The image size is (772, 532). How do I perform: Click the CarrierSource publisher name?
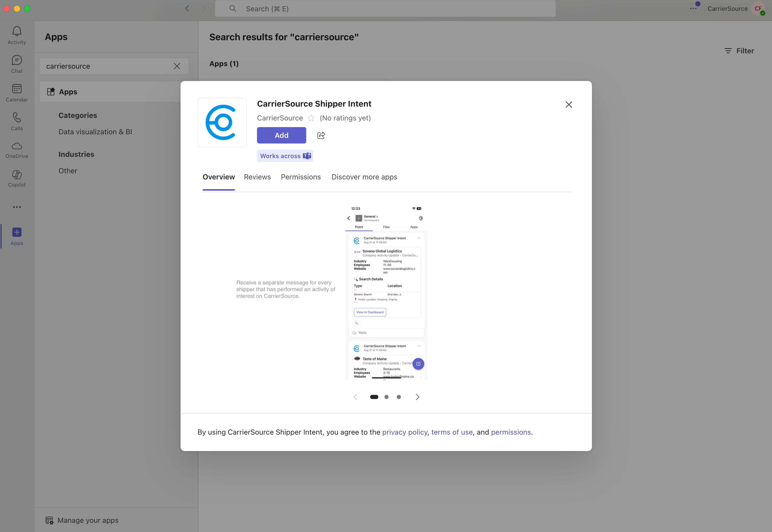[x=280, y=118]
